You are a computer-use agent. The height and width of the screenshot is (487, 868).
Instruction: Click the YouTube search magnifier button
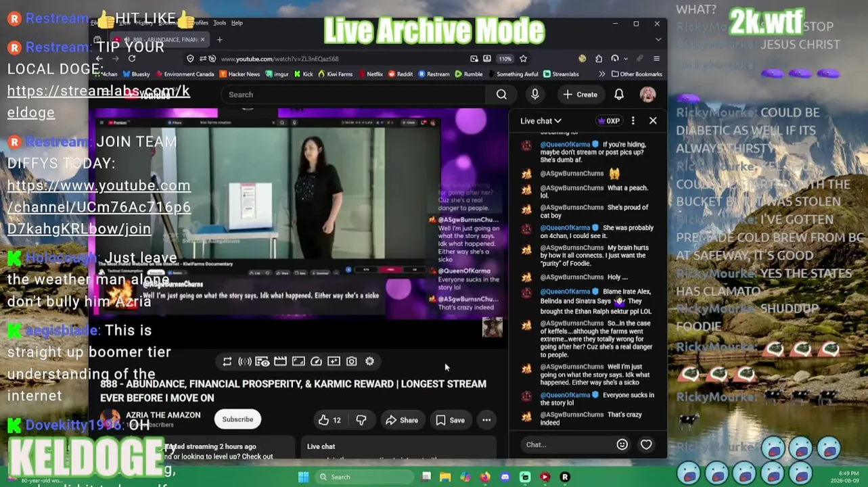(x=501, y=95)
